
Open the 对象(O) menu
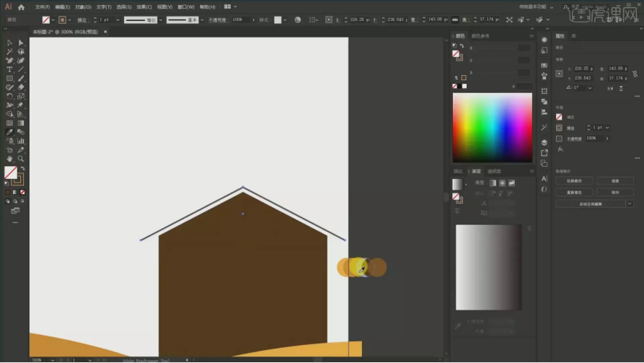click(x=83, y=6)
